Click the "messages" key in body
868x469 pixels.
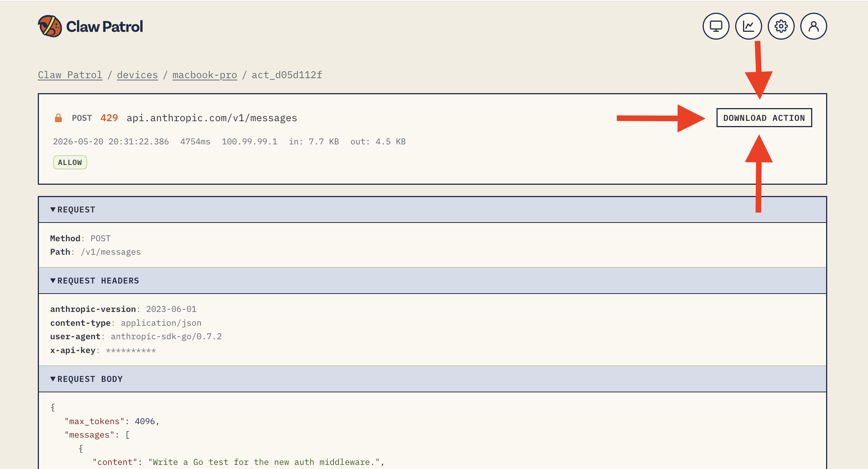pos(89,435)
